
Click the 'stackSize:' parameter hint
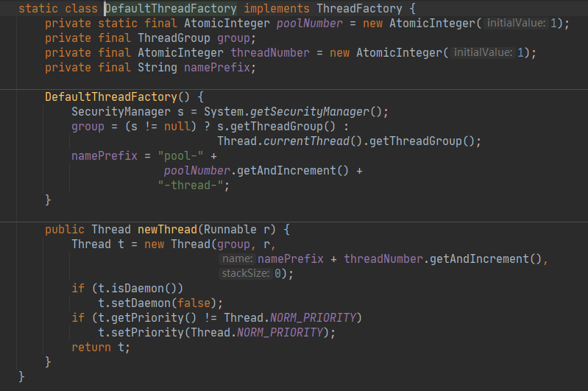coord(246,273)
